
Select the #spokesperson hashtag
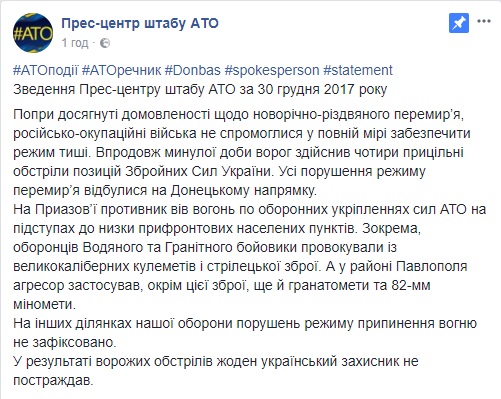point(272,70)
